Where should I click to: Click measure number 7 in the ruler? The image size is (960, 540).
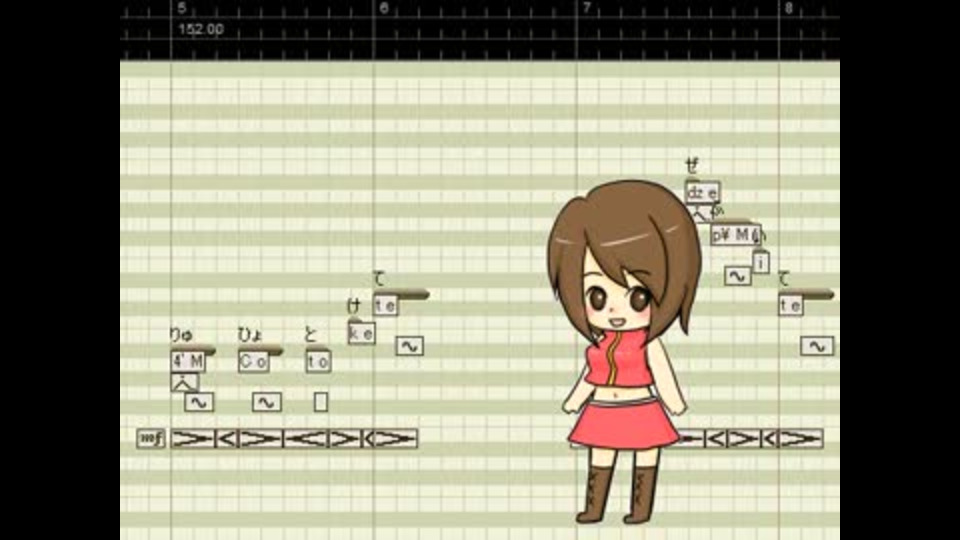[587, 8]
